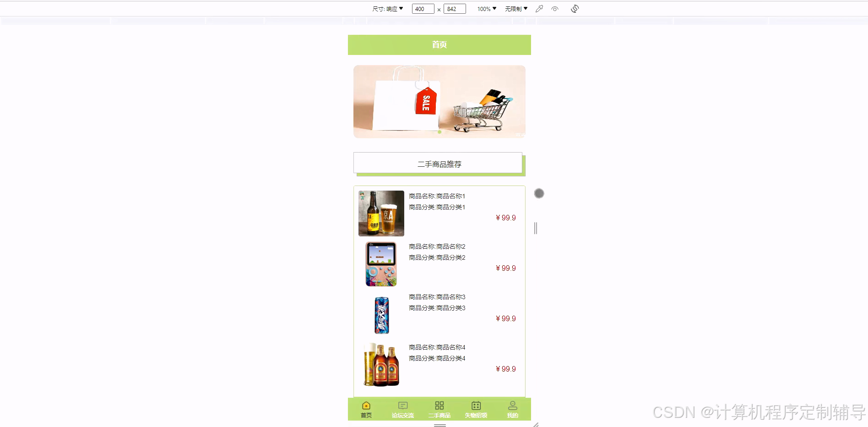Open the forum chat-bubble icon in bottom nav
868x427 pixels.
[402, 405]
